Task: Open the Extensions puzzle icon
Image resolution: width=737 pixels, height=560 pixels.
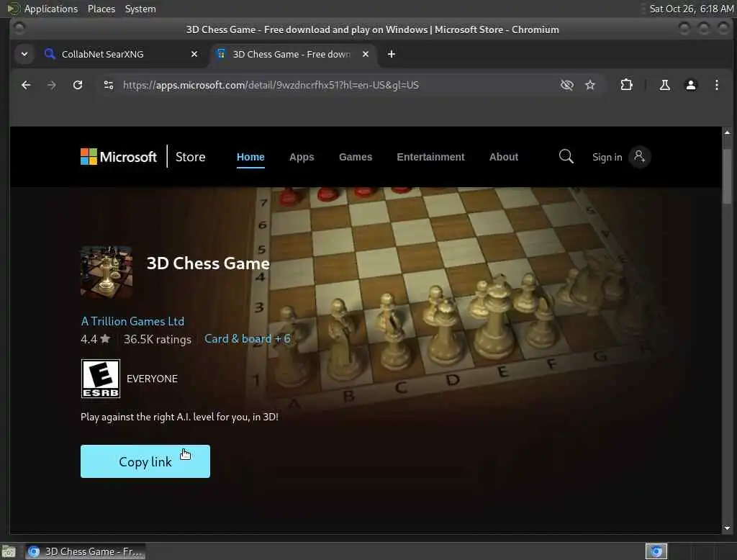Action: (x=626, y=85)
